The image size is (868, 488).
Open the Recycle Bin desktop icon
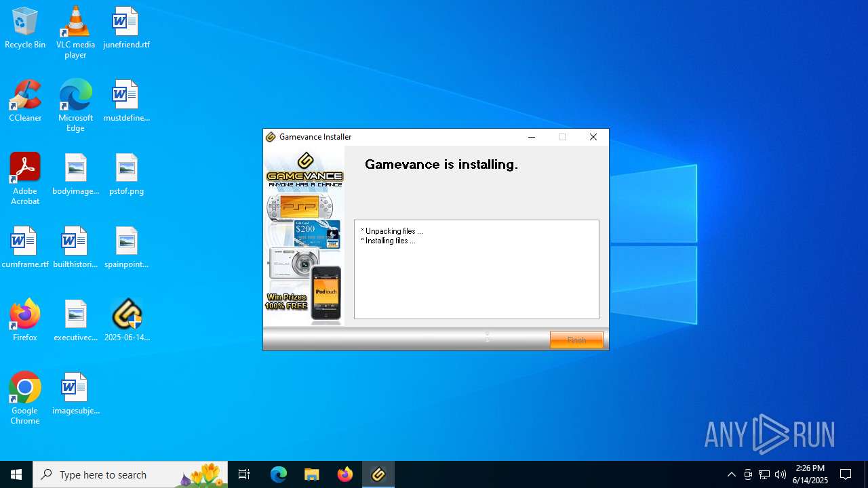25,28
